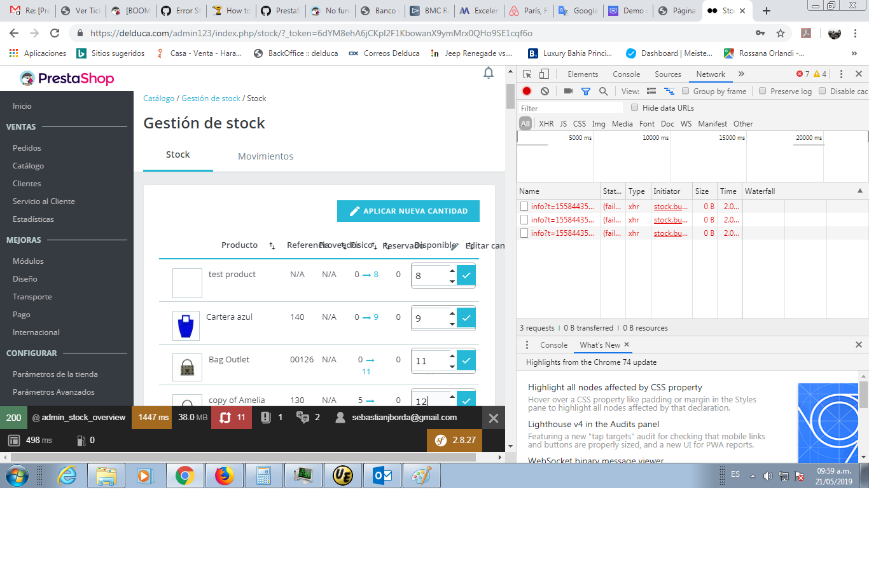The height and width of the screenshot is (588, 869).
Task: Click the quantity field for test product
Action: coord(430,276)
